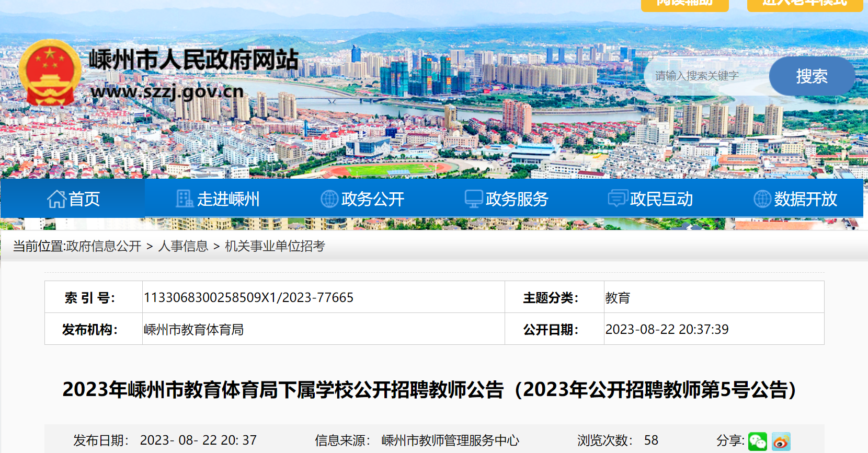Go to 政府信息公开 in the breadcrumb
Viewport: 868px width, 453px height.
point(104,246)
